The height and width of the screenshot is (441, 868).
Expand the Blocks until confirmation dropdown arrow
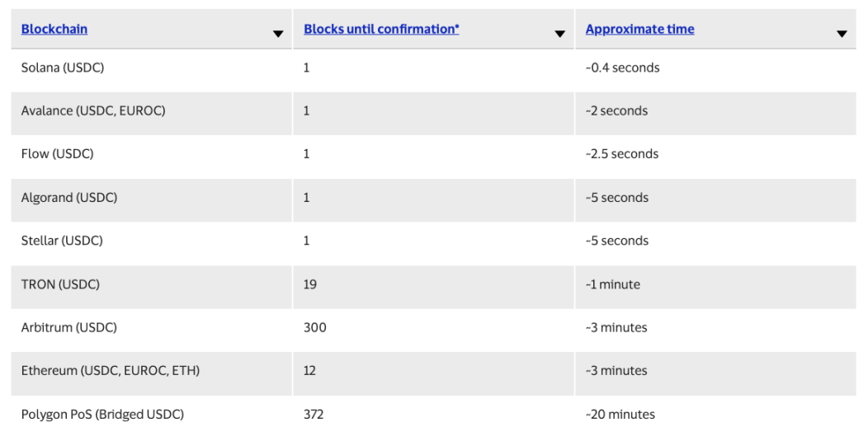click(560, 34)
